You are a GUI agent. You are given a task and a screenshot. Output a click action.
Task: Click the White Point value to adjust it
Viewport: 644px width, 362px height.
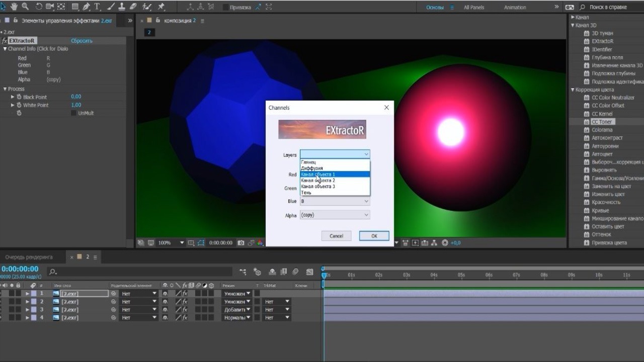(75, 105)
